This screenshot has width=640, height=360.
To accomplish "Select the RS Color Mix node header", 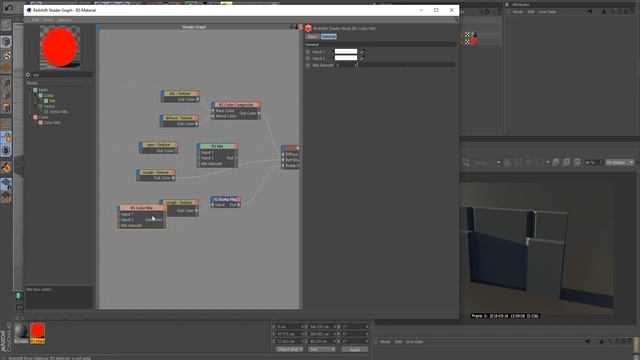I will tap(141, 208).
